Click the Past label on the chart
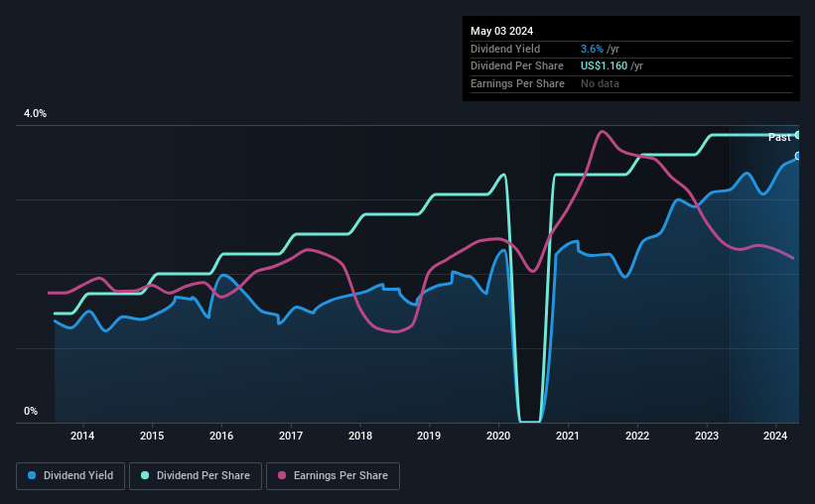The image size is (815, 504). click(x=779, y=137)
